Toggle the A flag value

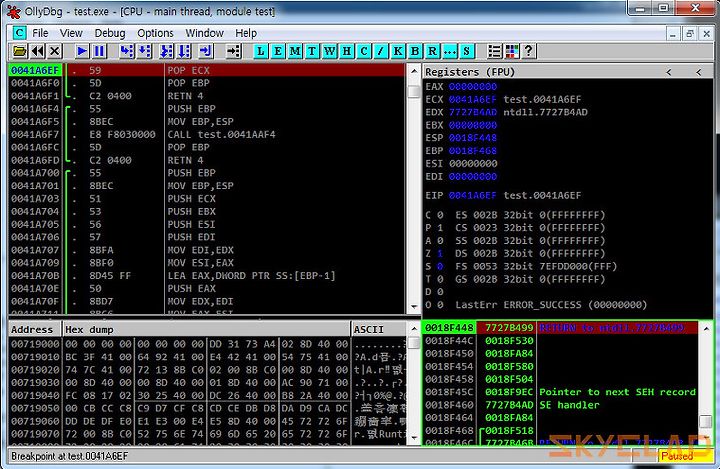coord(440,240)
